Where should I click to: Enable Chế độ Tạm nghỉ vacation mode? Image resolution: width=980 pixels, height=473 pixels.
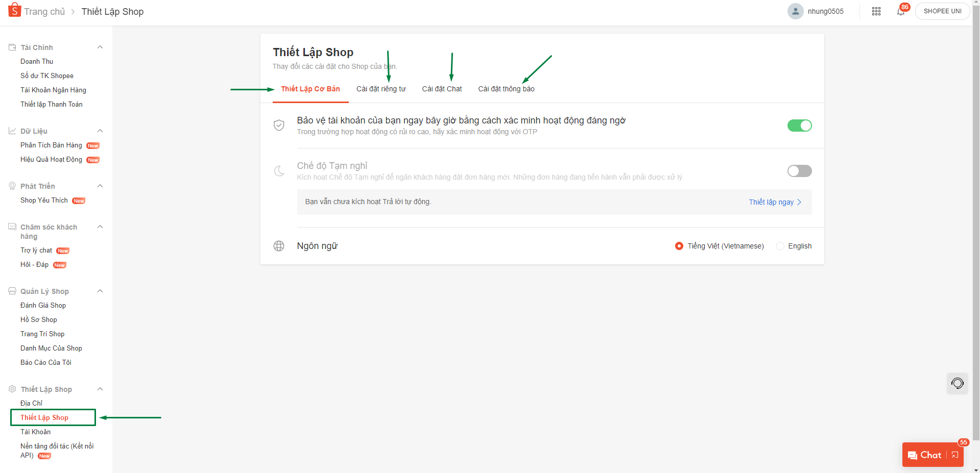tap(799, 171)
